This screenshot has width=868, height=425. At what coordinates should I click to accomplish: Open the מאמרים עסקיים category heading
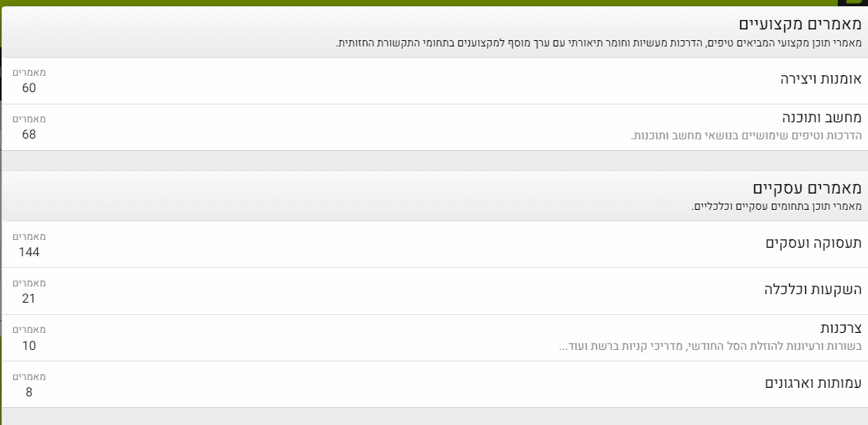808,189
